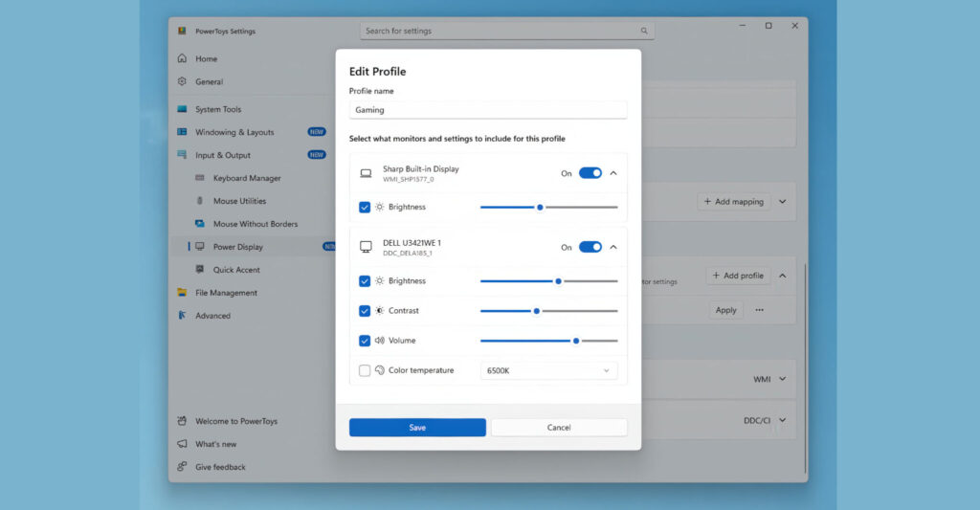Open the Give feedback link
This screenshot has width=980, height=510.
(x=220, y=467)
